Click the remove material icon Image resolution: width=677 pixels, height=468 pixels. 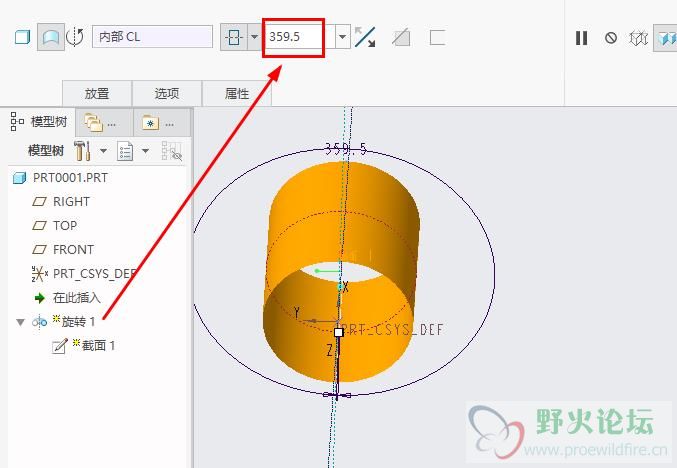(x=401, y=37)
